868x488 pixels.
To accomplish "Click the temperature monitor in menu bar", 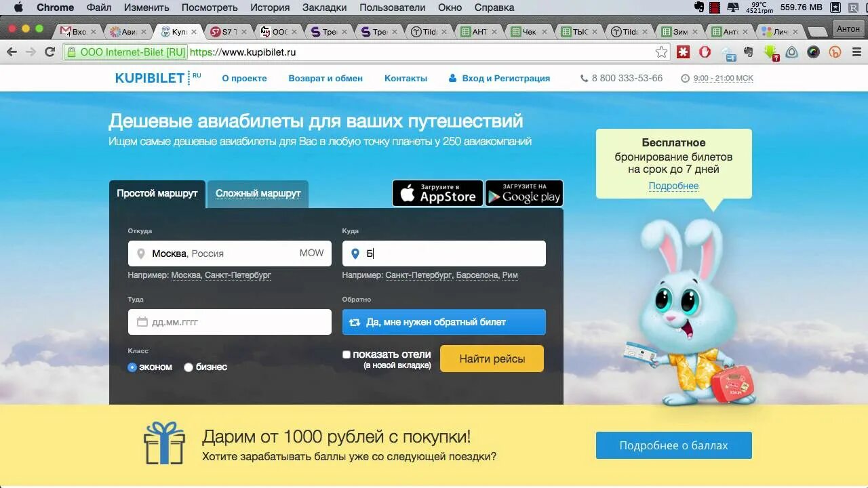I will point(758,7).
